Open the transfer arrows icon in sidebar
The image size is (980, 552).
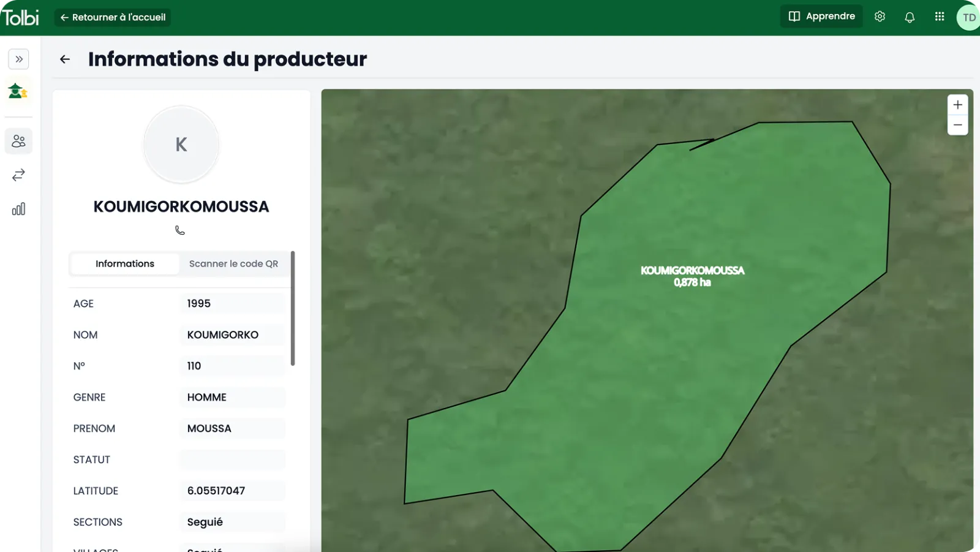coord(18,175)
